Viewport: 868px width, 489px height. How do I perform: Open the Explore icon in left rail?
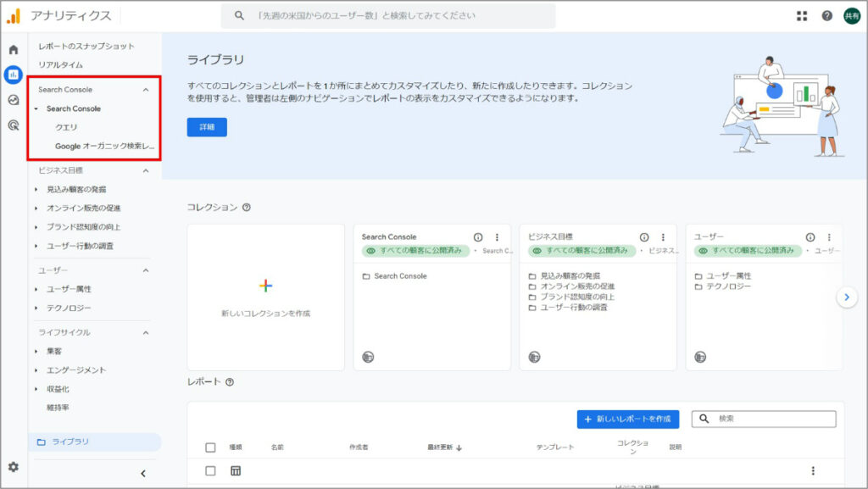click(14, 99)
